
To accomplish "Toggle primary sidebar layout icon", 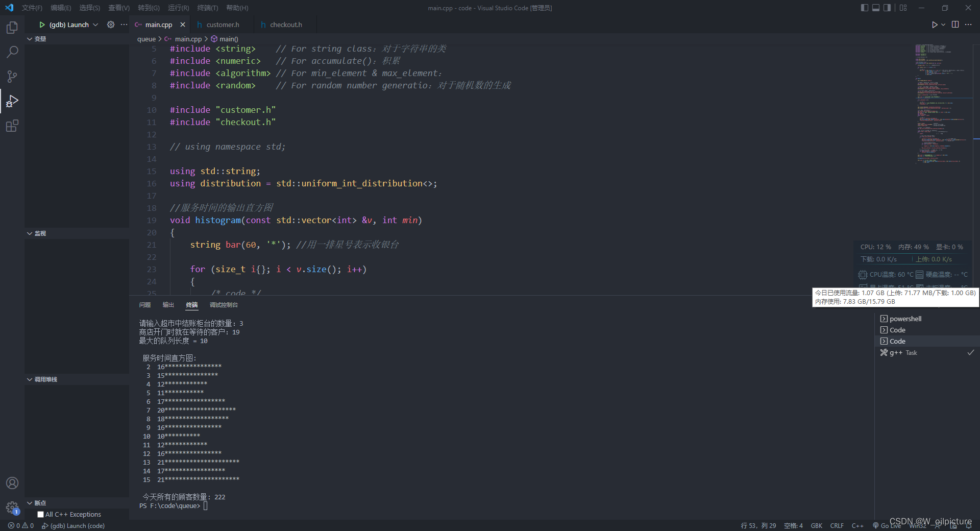I will pyautogui.click(x=864, y=8).
